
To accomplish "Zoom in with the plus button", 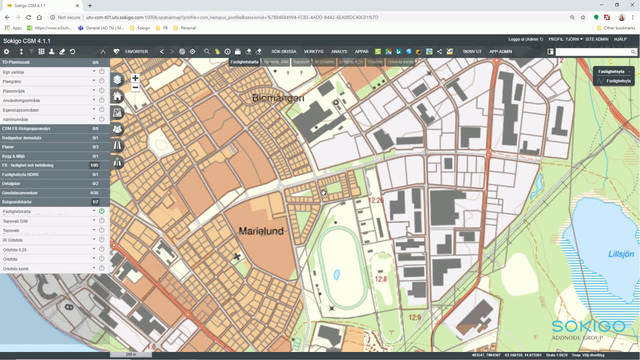I will click(135, 78).
